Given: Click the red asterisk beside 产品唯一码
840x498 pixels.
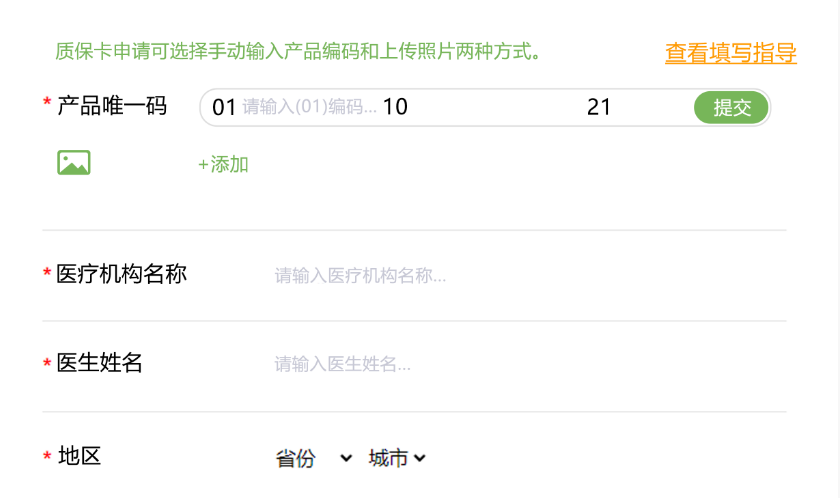Looking at the screenshot, I should 47,105.
